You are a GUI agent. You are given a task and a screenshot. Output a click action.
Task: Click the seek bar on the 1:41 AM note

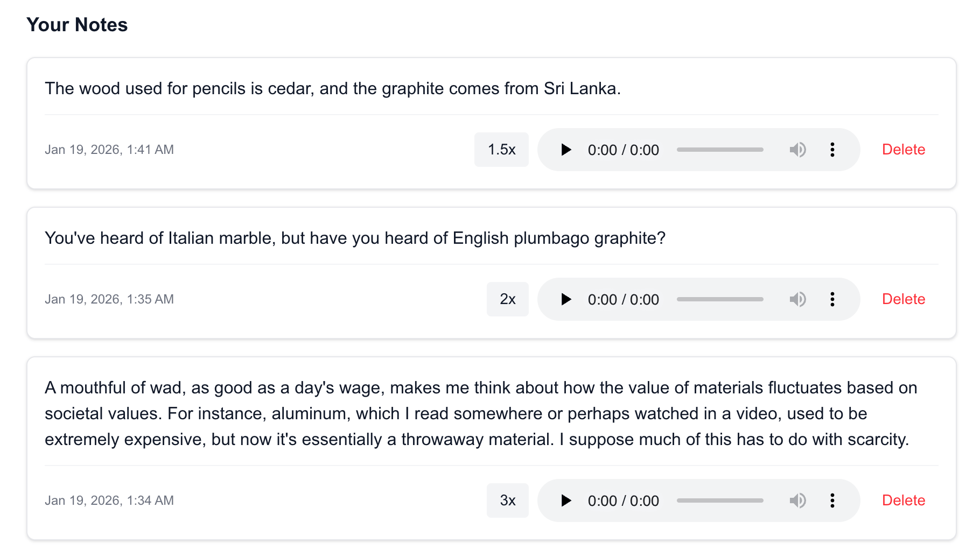point(720,150)
